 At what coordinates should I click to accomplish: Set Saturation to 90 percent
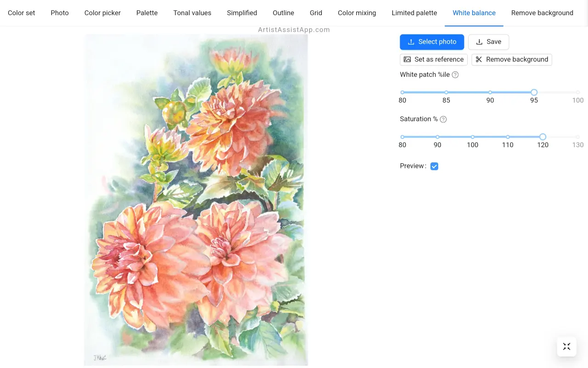pyautogui.click(x=437, y=137)
